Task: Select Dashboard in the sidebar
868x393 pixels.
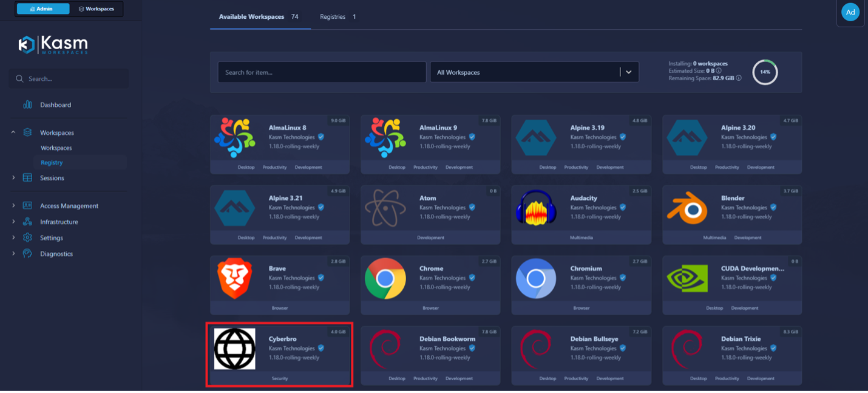Action: coord(55,105)
